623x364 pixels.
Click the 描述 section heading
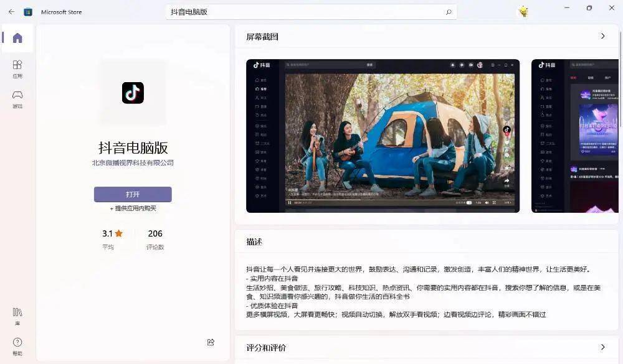pos(254,241)
